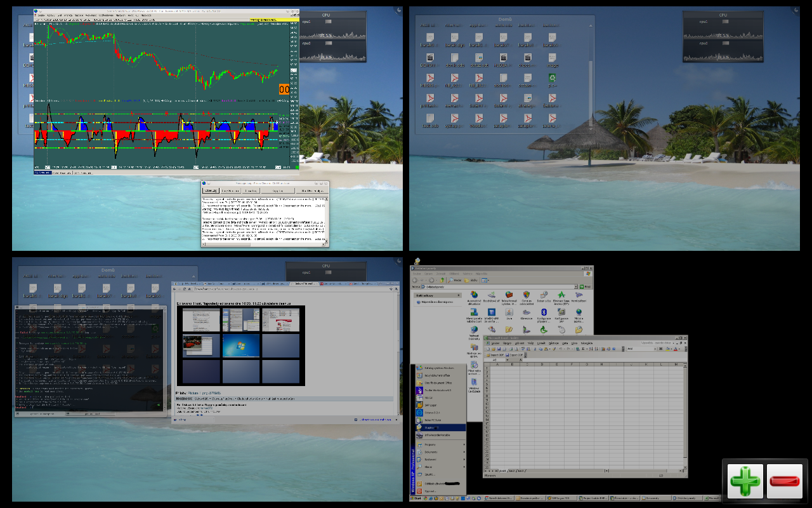Click the Bluetooth icon in Control Panel window
The height and width of the screenshot is (508, 812).
(544, 312)
